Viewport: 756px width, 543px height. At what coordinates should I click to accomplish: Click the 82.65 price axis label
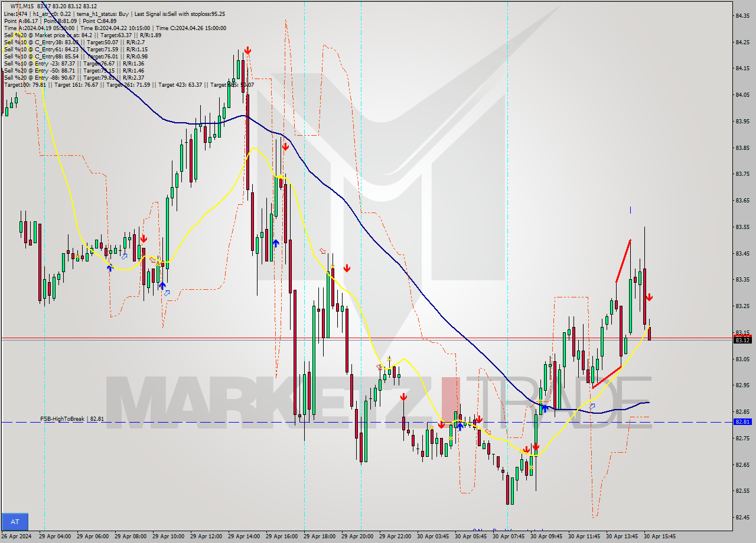(x=742, y=465)
